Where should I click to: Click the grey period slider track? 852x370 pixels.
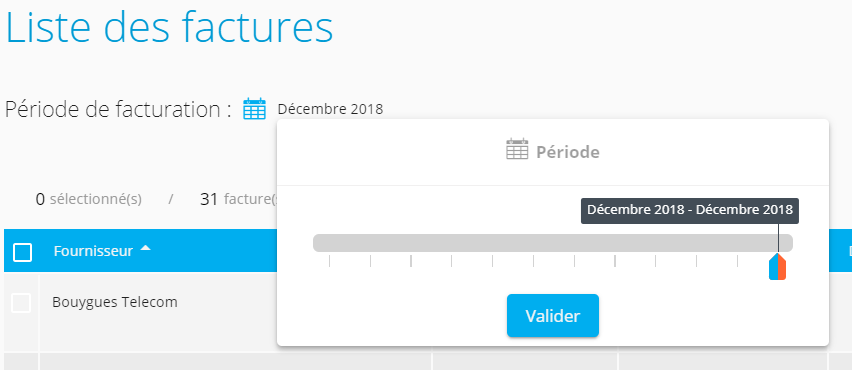point(553,243)
